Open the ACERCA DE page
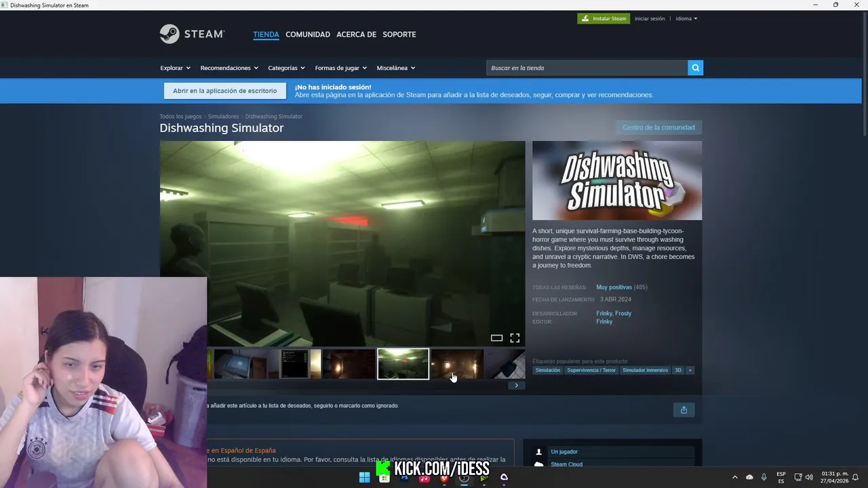The image size is (868, 488). coord(356,35)
